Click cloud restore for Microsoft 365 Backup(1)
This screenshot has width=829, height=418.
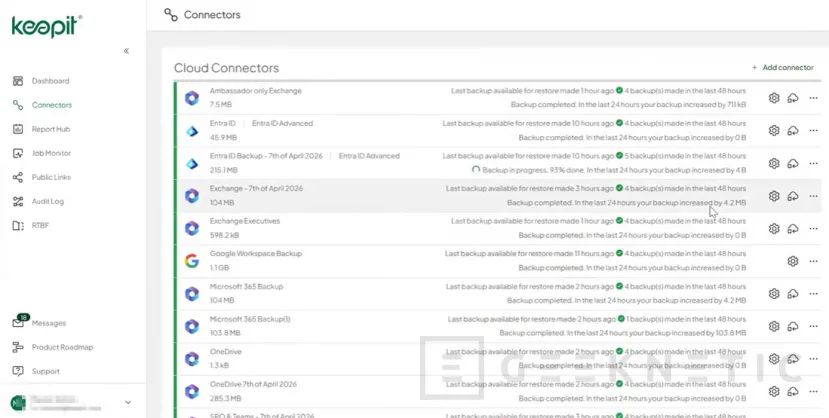coord(793,327)
